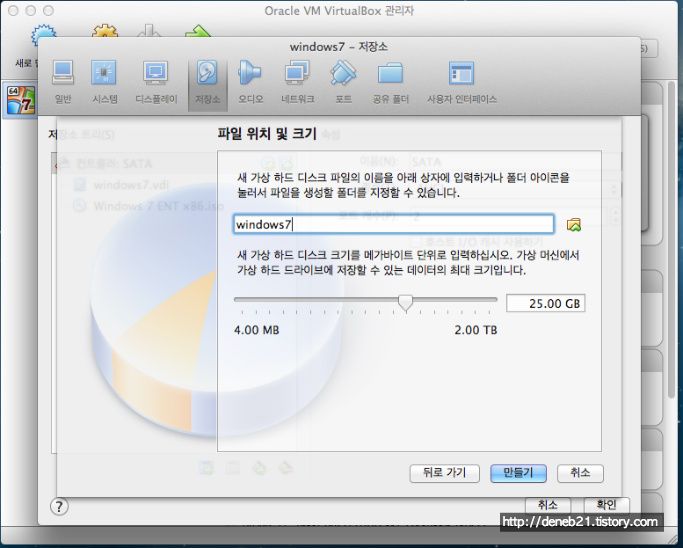Select the Windows 7 VM icon in manager list

tap(20, 101)
